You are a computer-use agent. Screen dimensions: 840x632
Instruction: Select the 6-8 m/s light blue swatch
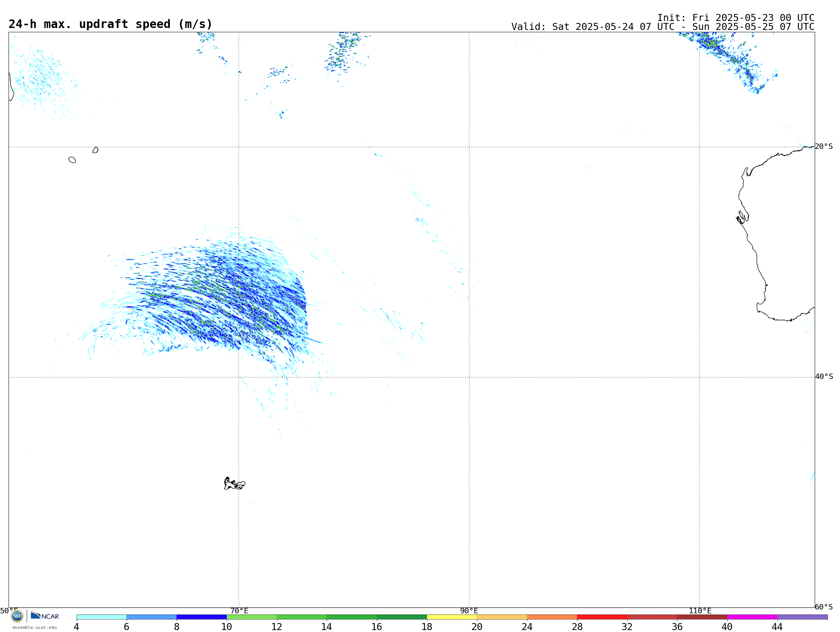pyautogui.click(x=152, y=617)
